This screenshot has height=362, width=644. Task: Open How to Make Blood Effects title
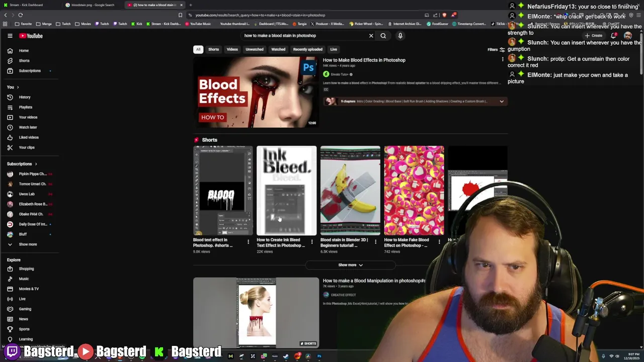pyautogui.click(x=364, y=60)
